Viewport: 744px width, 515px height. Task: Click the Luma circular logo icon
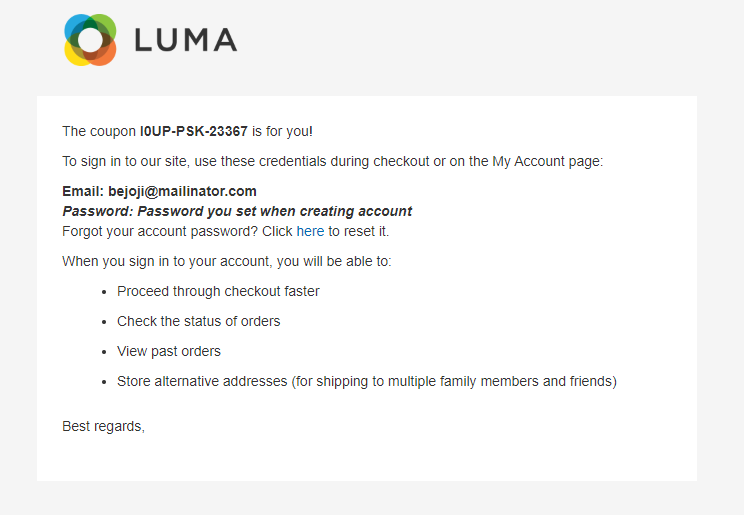pos(90,40)
